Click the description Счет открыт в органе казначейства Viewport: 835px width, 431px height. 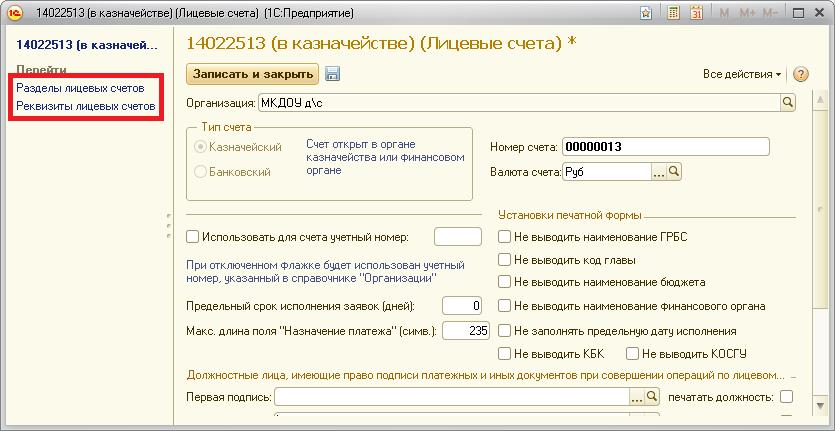point(385,157)
